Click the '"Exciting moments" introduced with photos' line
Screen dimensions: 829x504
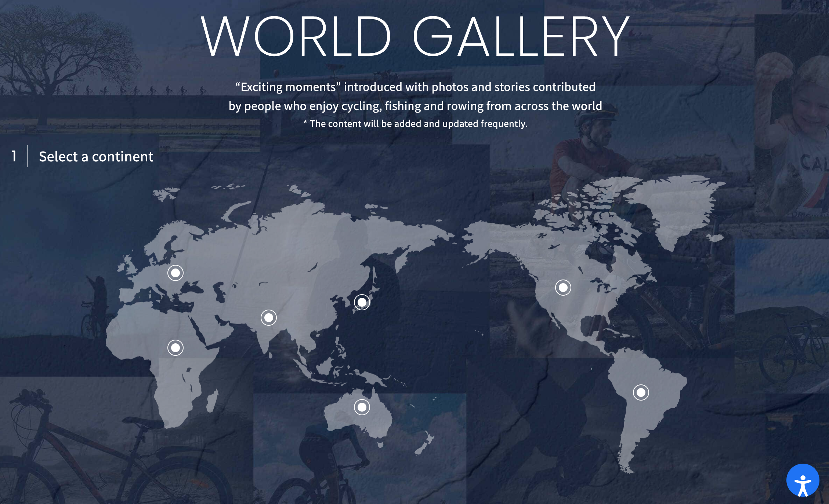point(415,87)
